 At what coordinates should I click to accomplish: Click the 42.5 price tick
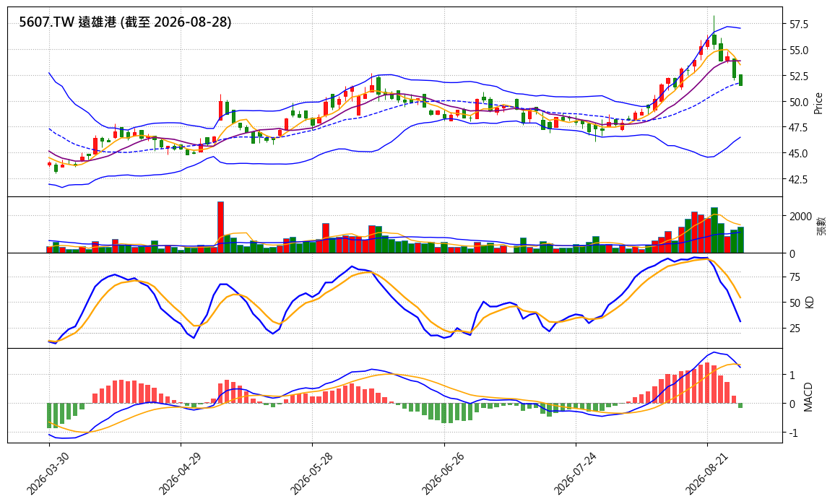pos(800,179)
